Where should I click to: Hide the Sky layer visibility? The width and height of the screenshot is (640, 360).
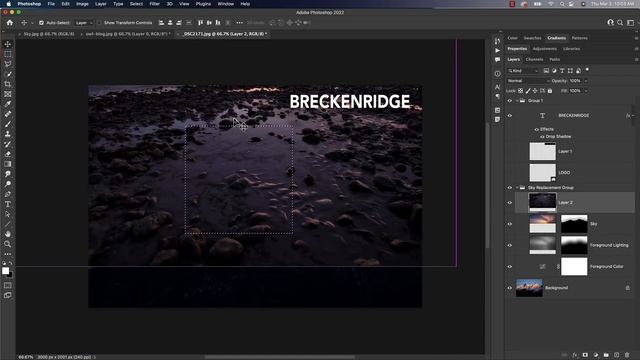pyautogui.click(x=510, y=224)
